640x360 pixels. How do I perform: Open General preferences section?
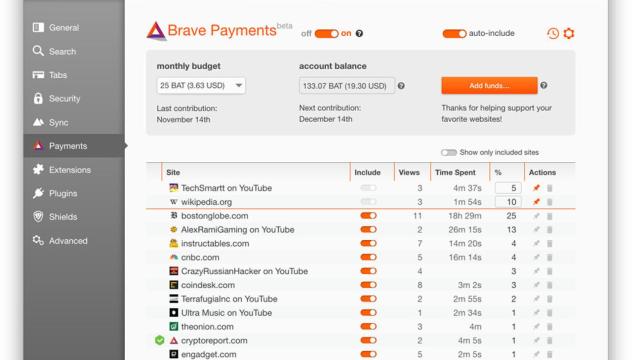74,27
